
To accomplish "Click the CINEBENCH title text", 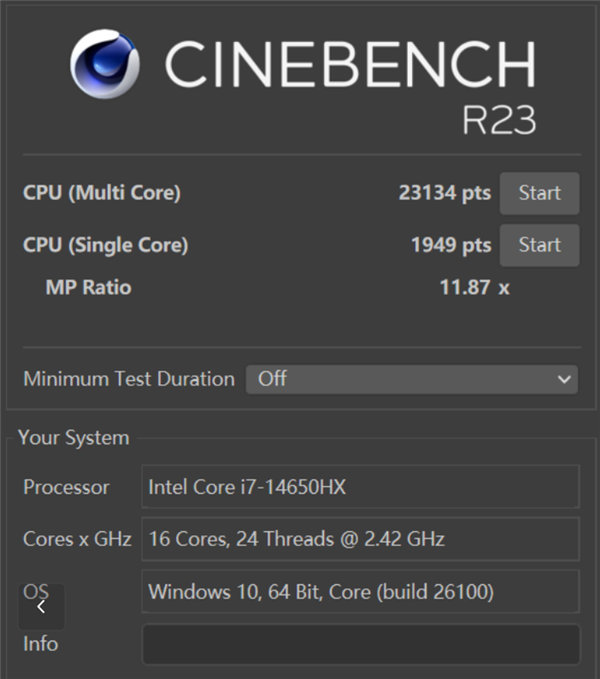I will click(x=350, y=65).
